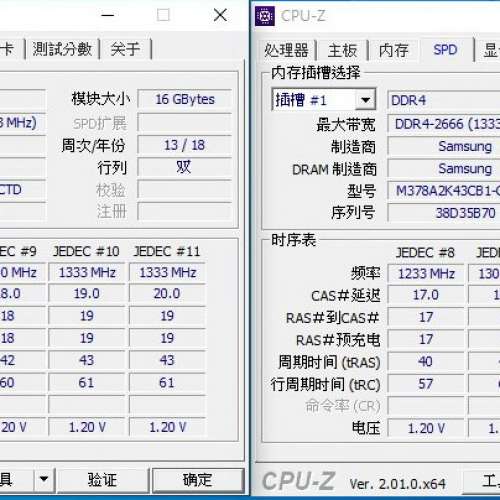The width and height of the screenshot is (500, 500).
Task: Click the Samsung value beside DRAM 制造商
Action: pyautogui.click(x=444, y=169)
